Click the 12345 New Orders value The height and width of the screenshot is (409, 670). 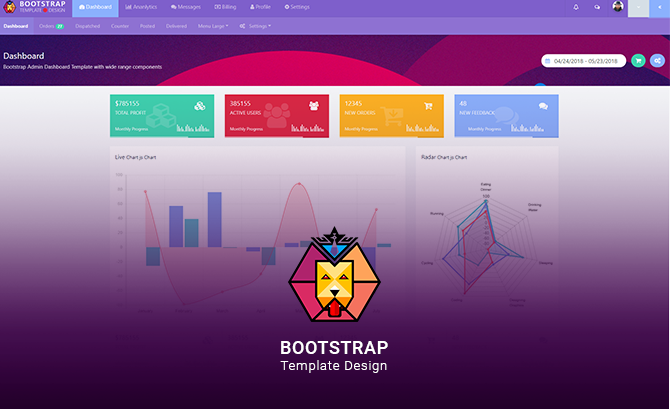tap(353, 103)
